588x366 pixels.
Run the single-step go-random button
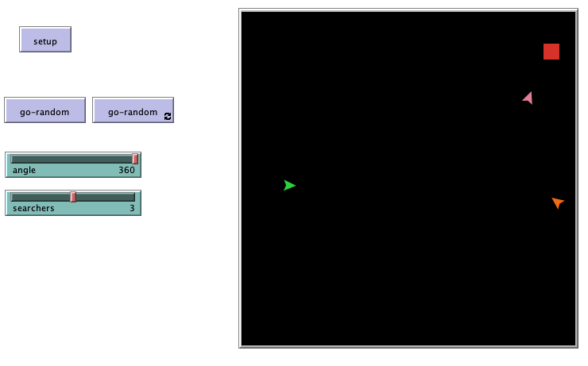coord(44,111)
